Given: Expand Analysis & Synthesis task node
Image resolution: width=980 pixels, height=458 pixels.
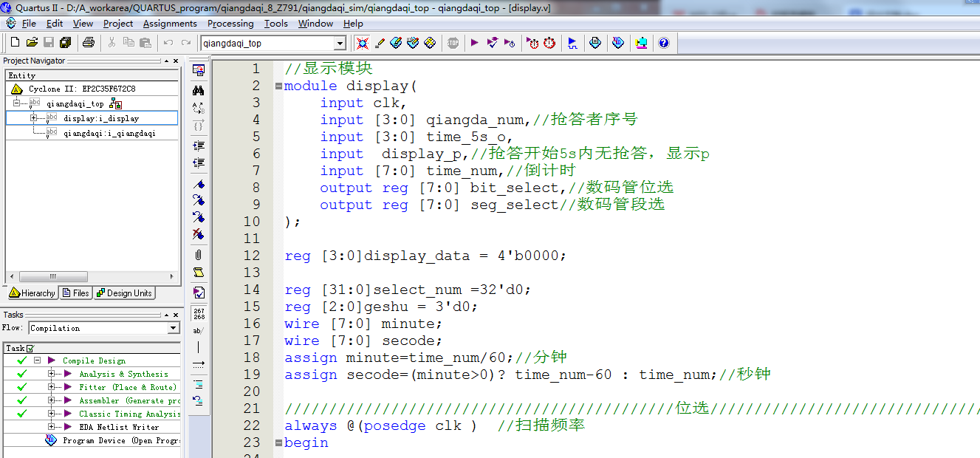Looking at the screenshot, I should pyautogui.click(x=52, y=375).
